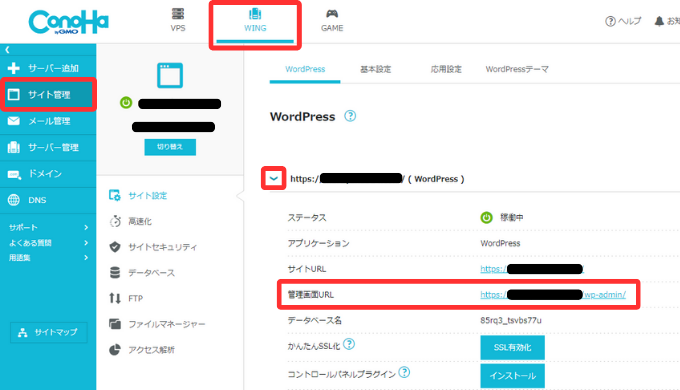Click the folder icon beside ファイルマネージャー
Viewport: 680px width, 390px height.
coord(115,324)
